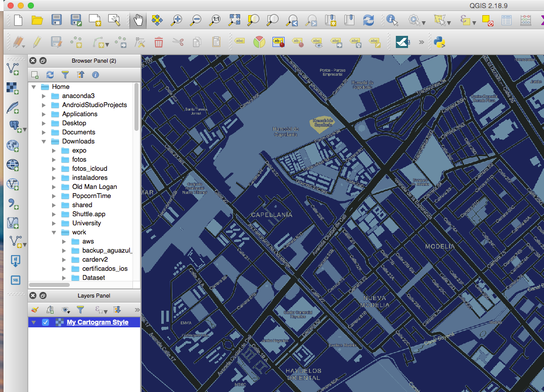The image size is (544, 392).
Task: Click the Zoom In magnifier tool
Action: coord(176,20)
